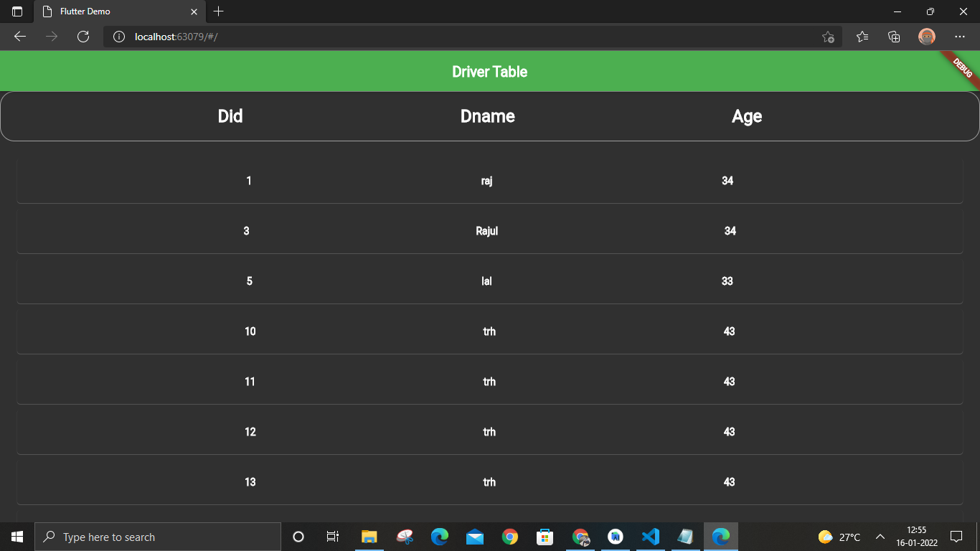Open the Collections icon
The width and height of the screenshot is (980, 551).
[x=894, y=37]
